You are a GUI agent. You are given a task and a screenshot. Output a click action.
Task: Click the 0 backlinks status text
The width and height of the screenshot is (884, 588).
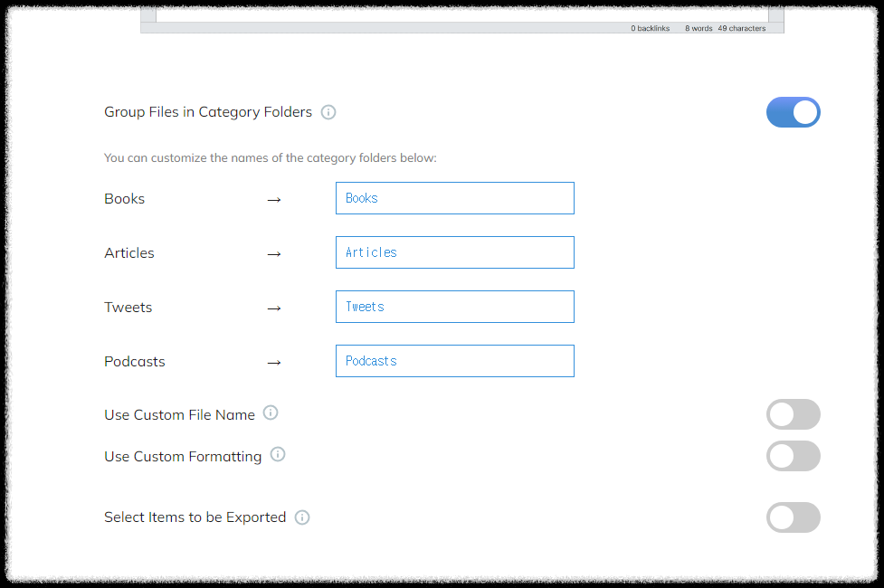click(650, 28)
